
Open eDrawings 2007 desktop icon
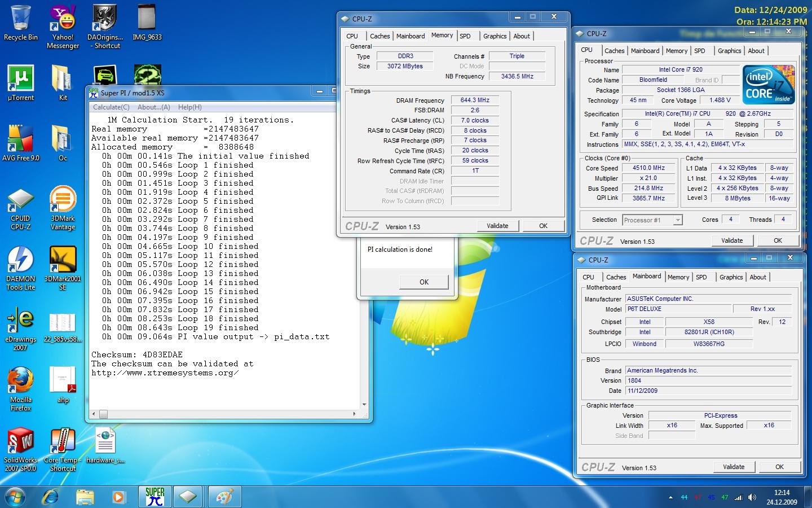click(x=21, y=329)
